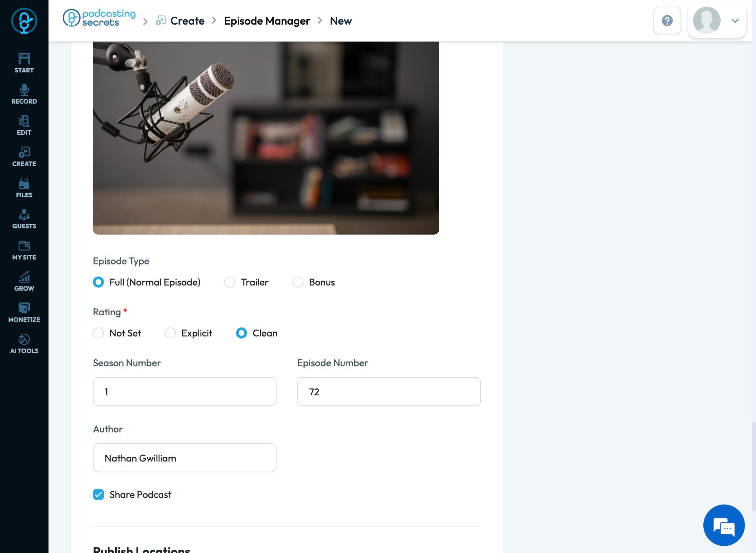Open the Record section in sidebar
The height and width of the screenshot is (553, 756).
[x=24, y=94]
